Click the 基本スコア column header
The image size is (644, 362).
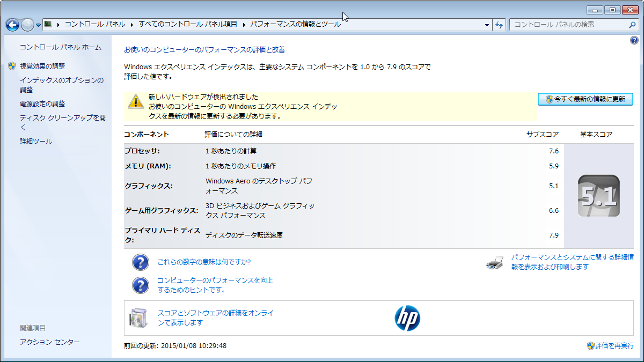(x=596, y=135)
